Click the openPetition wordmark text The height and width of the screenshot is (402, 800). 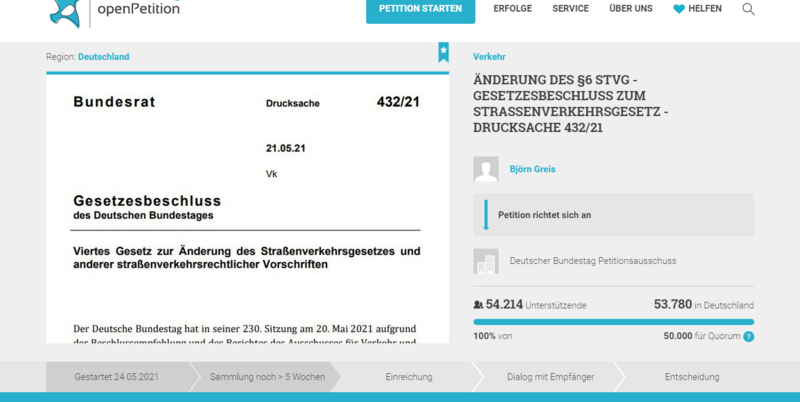coord(138,8)
